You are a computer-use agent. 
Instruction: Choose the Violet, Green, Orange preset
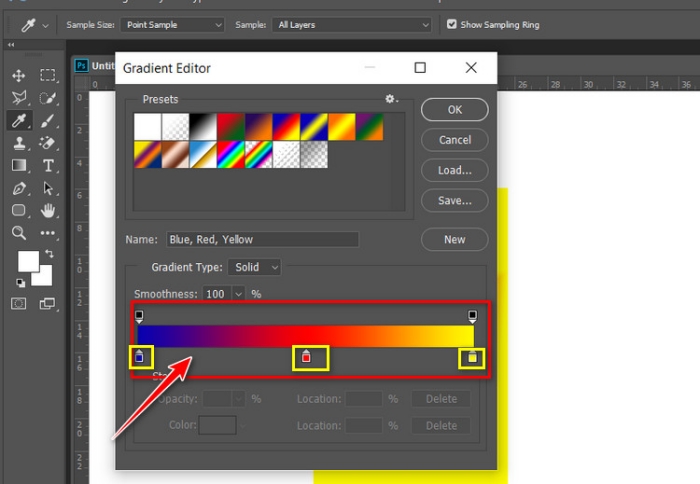[369, 127]
